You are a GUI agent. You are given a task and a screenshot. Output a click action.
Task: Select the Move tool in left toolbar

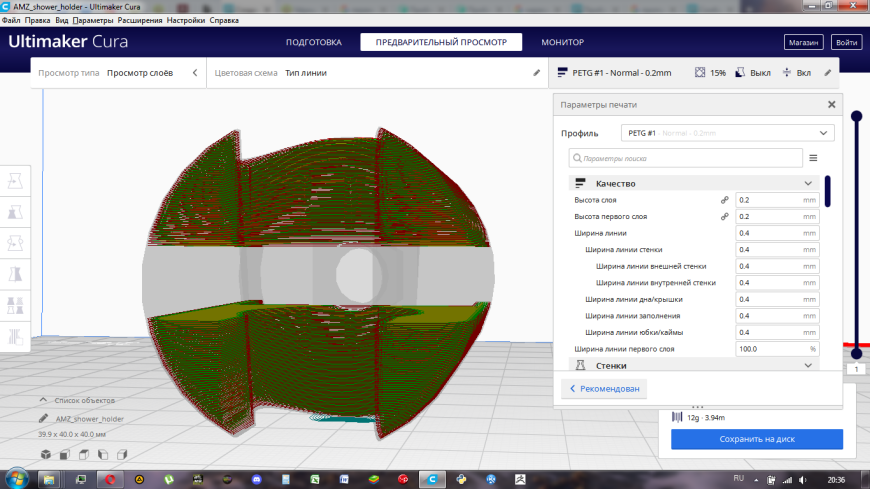[15, 181]
